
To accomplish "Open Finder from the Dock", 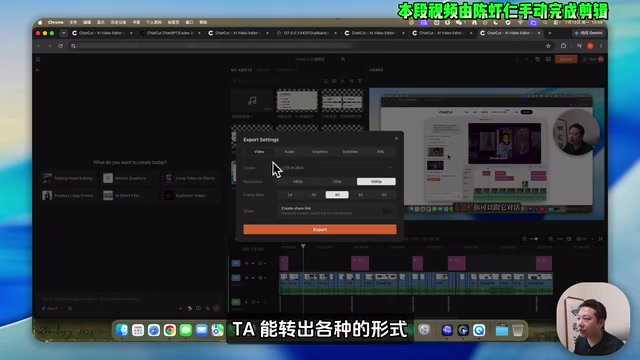I will [122, 330].
